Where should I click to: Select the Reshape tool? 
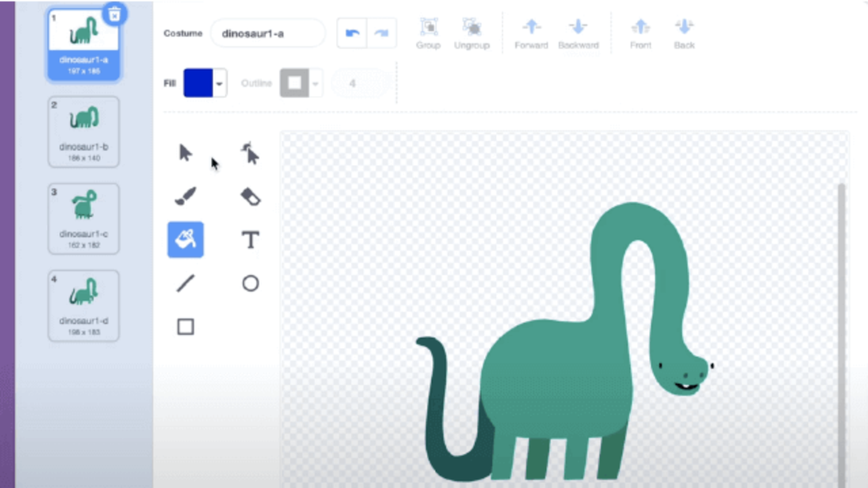click(x=250, y=153)
